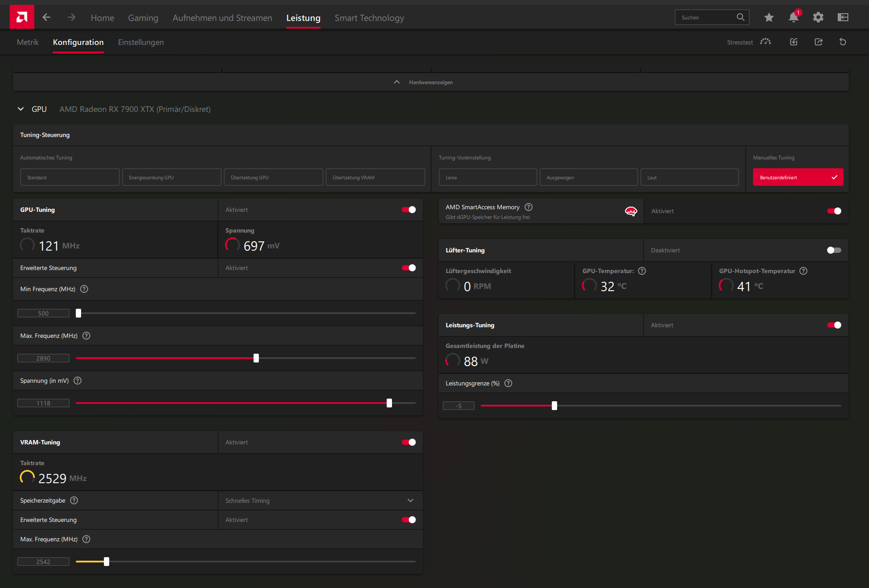The height and width of the screenshot is (588, 869).
Task: Turn off AMD SmartAccess Memory toggle
Action: [x=834, y=211]
